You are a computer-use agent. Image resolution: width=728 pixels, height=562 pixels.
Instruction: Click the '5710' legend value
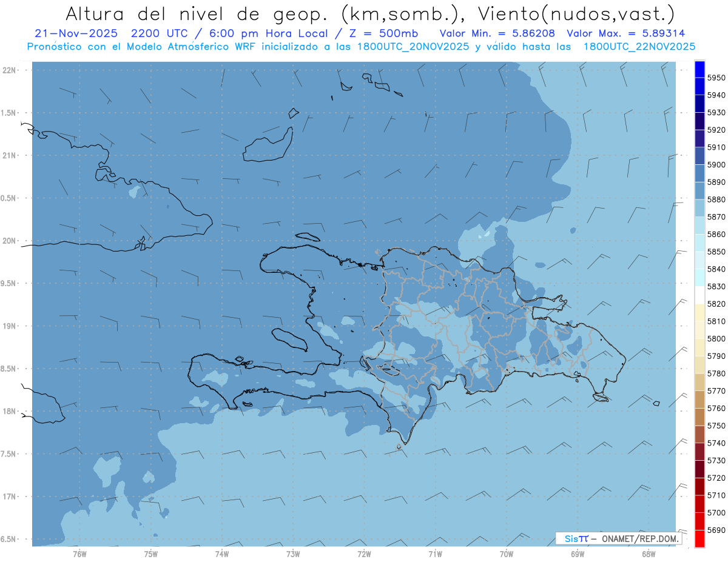click(716, 495)
